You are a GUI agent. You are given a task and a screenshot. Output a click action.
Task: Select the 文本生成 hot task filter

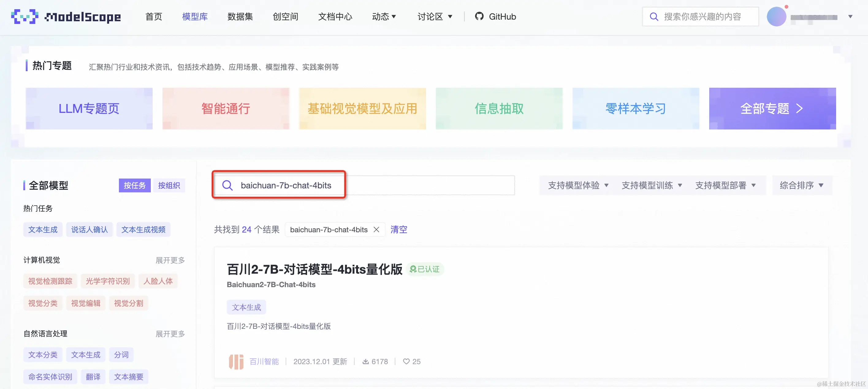coord(43,229)
